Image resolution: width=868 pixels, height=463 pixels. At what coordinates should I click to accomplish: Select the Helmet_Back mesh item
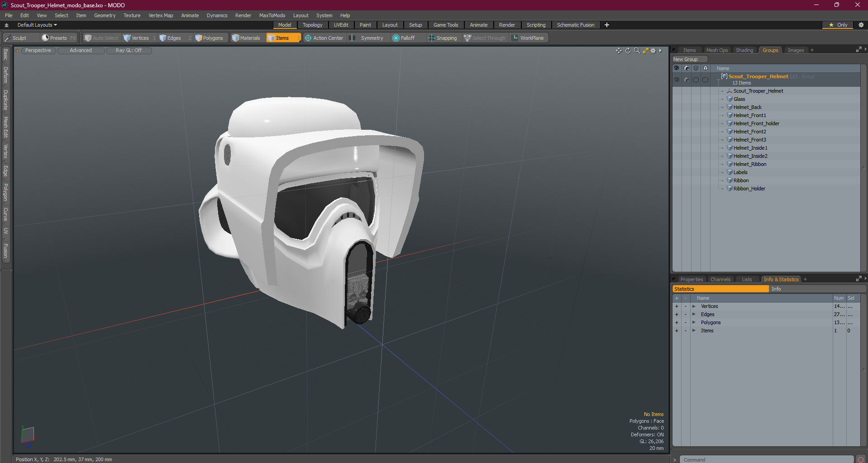pos(747,107)
